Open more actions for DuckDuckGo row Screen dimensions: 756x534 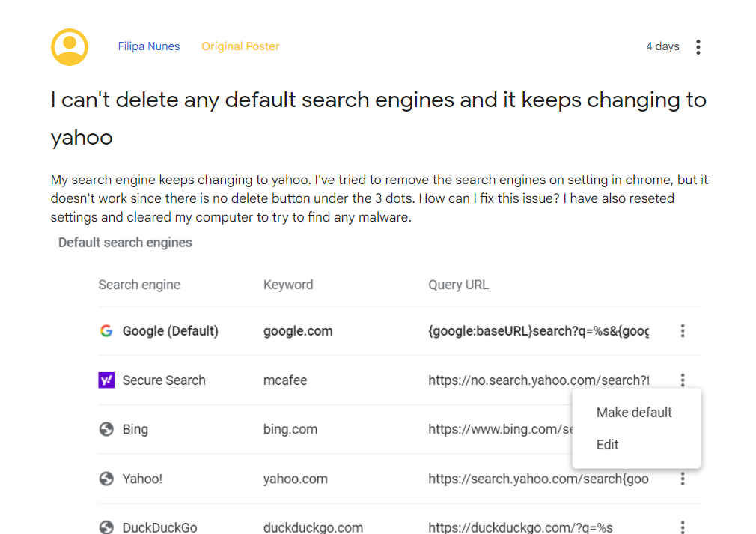[x=682, y=527]
